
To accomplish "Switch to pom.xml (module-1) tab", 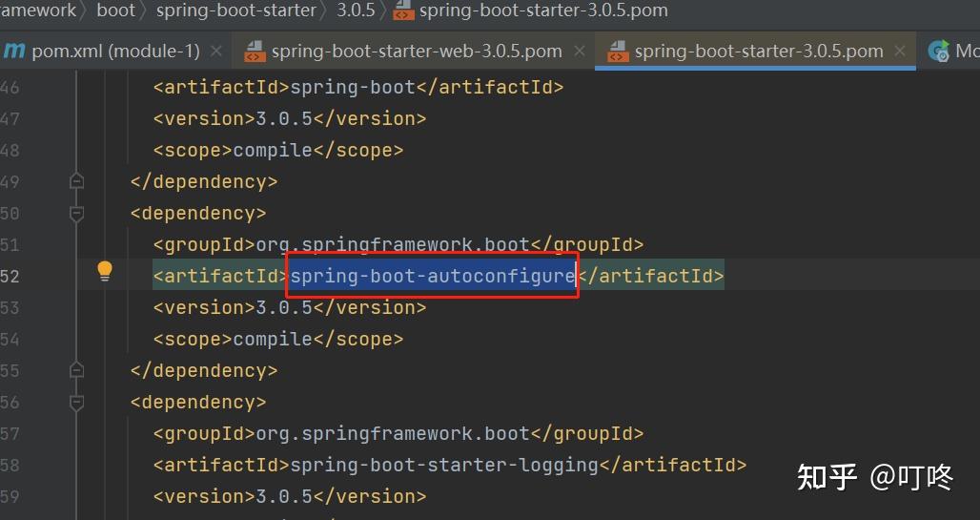I will pyautogui.click(x=115, y=52).
